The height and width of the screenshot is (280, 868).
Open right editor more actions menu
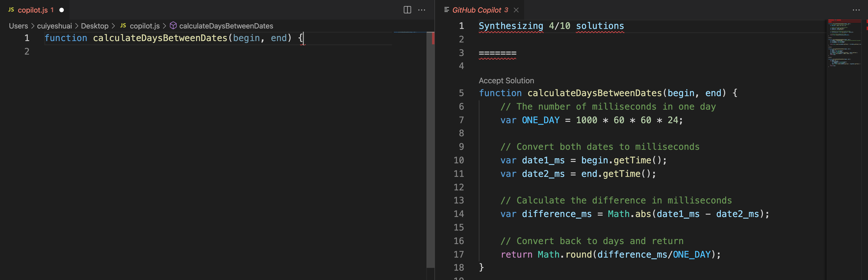click(856, 10)
